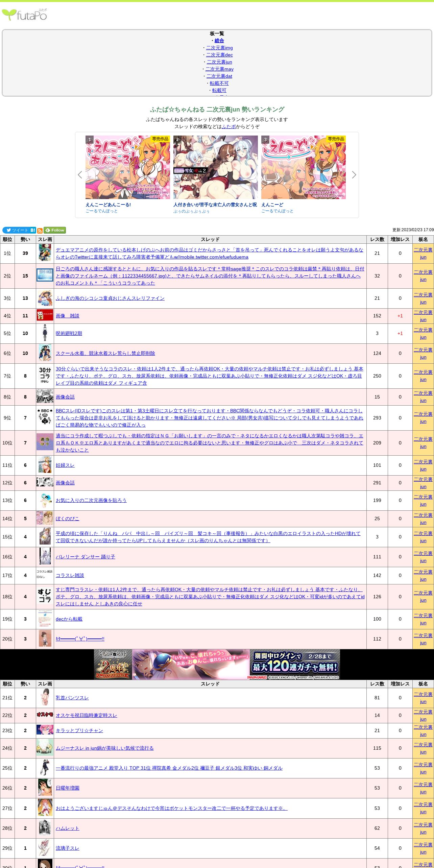Open 二次元裏may board link
This screenshot has height=868, width=434.
pos(219,69)
